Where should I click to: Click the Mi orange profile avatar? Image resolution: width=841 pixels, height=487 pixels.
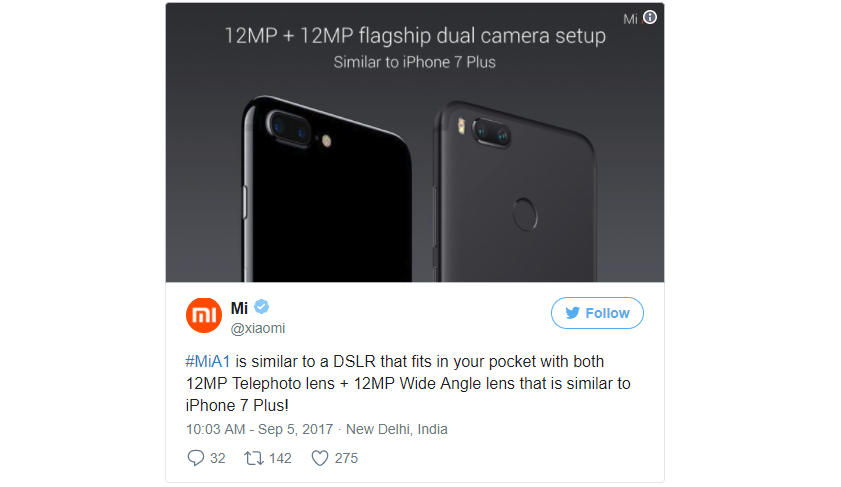(204, 315)
